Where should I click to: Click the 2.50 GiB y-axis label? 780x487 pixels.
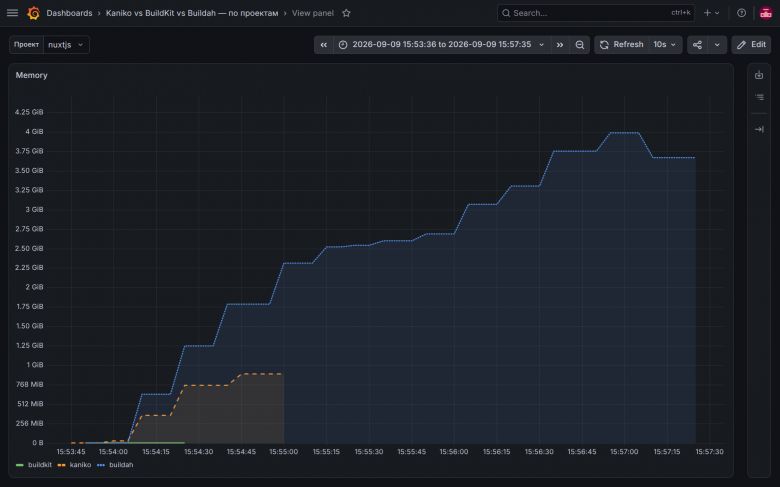[29, 249]
